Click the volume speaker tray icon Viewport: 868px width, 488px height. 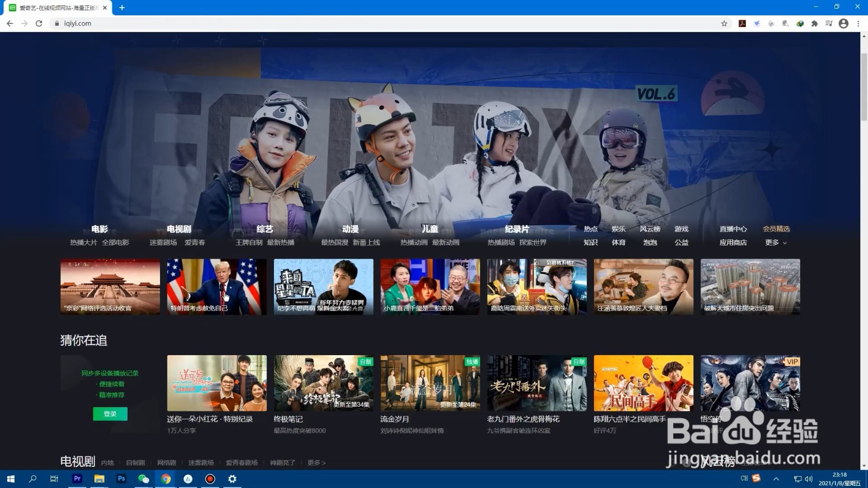pos(808,479)
